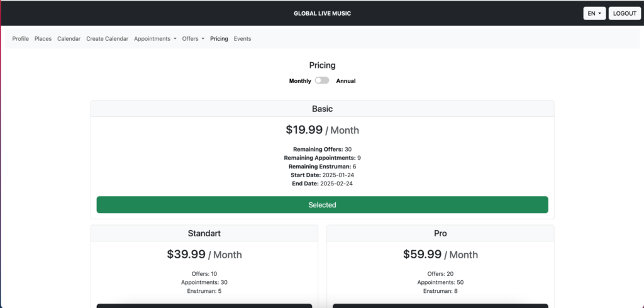Toggle the Monthly/Annual billing switch
This screenshot has height=308, width=644.
(x=322, y=80)
